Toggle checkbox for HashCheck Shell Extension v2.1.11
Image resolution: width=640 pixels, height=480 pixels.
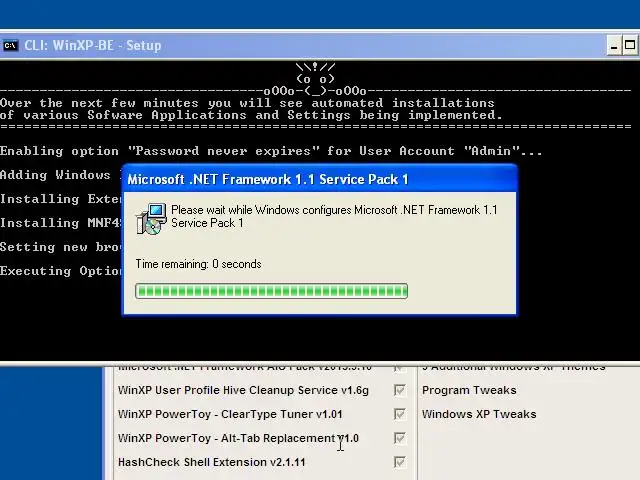coord(400,462)
